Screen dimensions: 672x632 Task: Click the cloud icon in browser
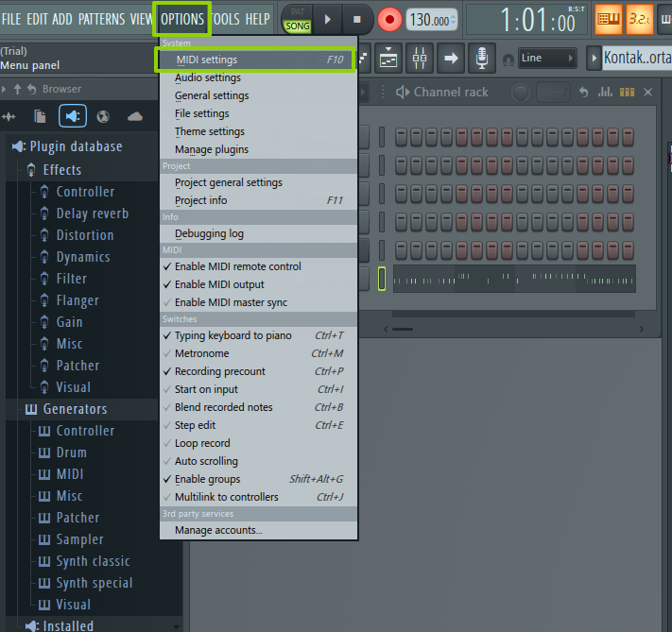134,116
